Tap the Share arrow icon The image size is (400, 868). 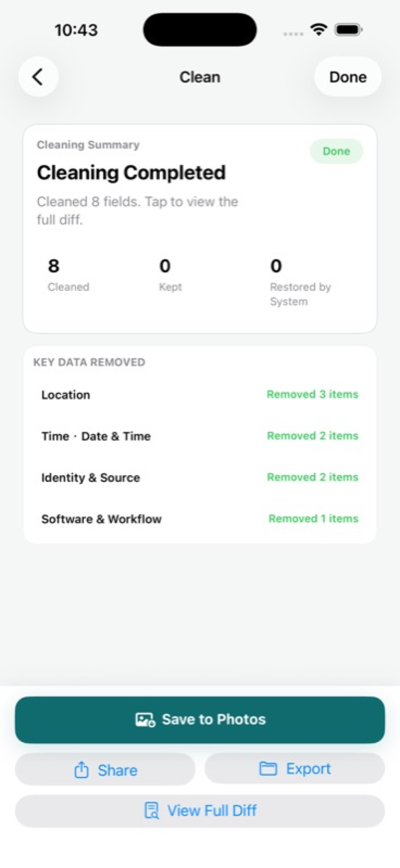pyautogui.click(x=81, y=770)
